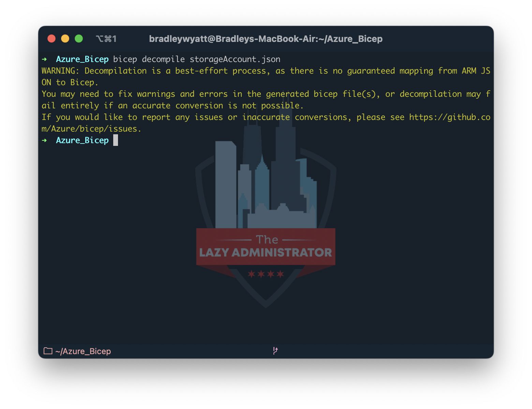This screenshot has height=409, width=532.
Task: Click the 'bicep decompile storageAccount.json' command text
Action: (x=197, y=59)
